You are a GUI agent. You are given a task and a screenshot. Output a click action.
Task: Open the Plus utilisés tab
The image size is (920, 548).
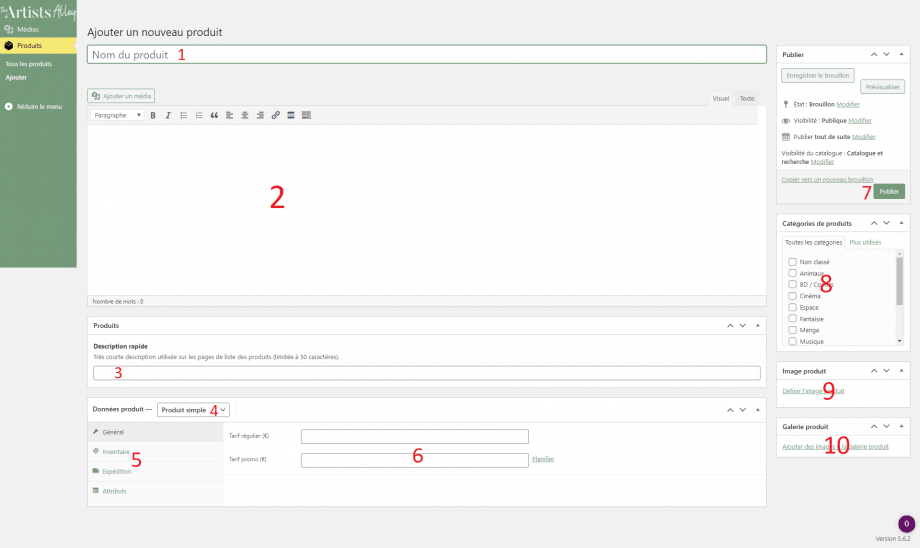point(865,242)
